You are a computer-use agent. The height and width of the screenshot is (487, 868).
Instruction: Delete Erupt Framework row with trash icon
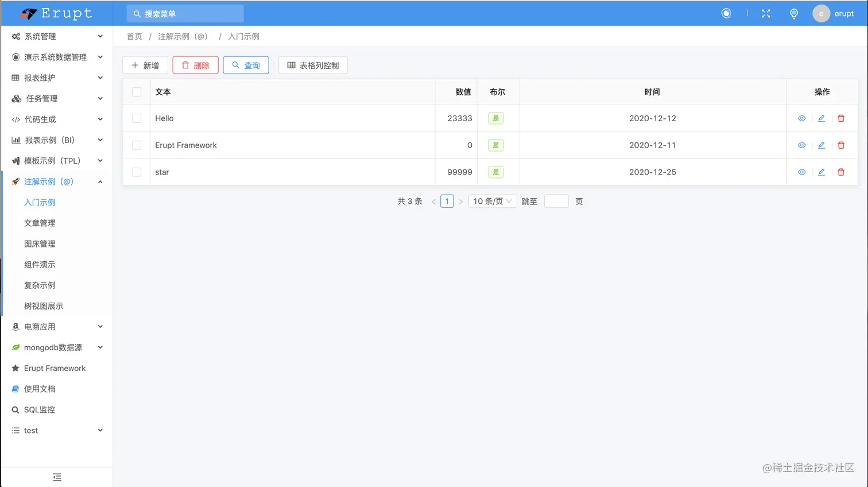841,145
